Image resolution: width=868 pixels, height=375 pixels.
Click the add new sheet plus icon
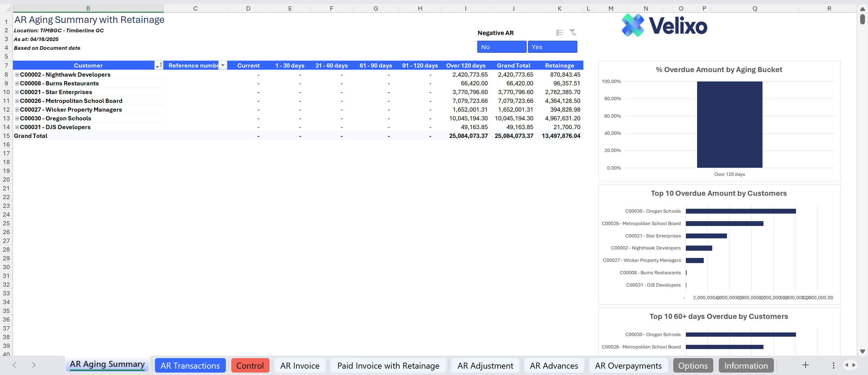click(805, 365)
